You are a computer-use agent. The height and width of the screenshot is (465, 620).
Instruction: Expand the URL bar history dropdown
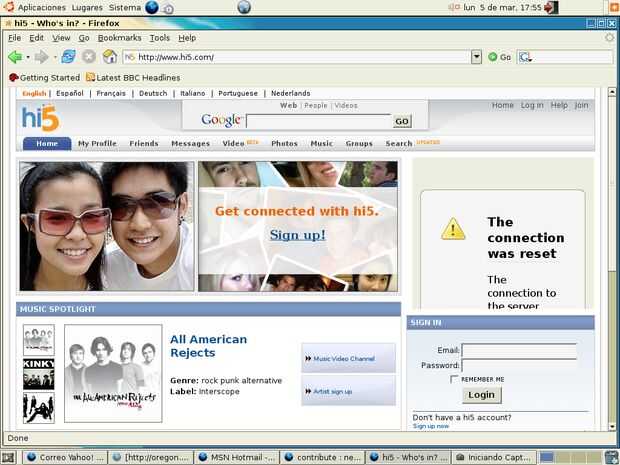click(476, 57)
